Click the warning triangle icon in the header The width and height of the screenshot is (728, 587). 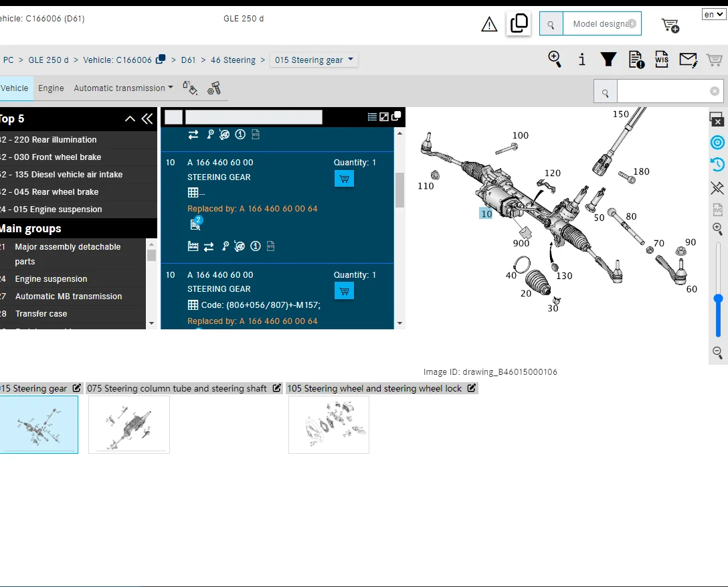489,24
